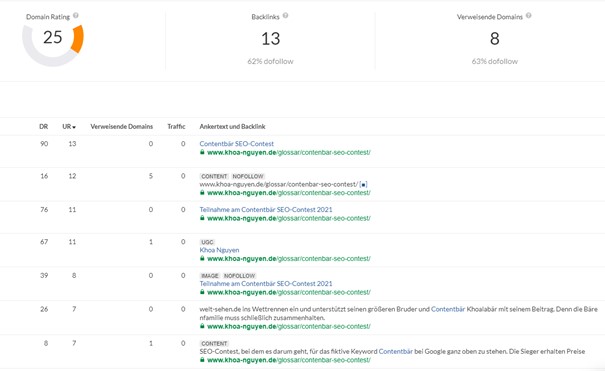The height and width of the screenshot is (371, 605).
Task: Click the help icon beside Domain Rating
Action: coord(76,15)
